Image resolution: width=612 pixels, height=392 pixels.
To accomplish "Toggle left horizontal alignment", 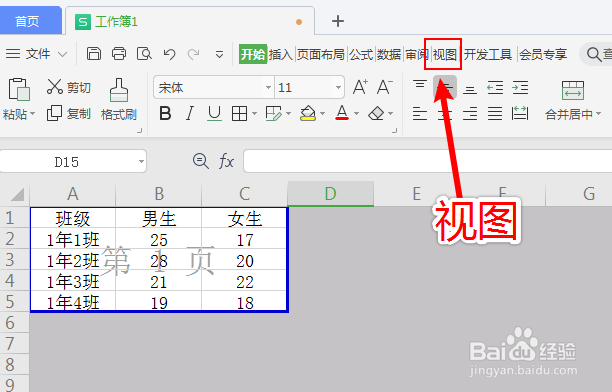I will pos(420,114).
